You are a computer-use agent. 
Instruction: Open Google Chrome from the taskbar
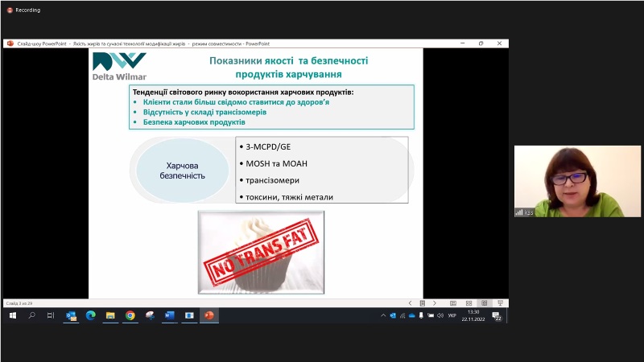130,315
